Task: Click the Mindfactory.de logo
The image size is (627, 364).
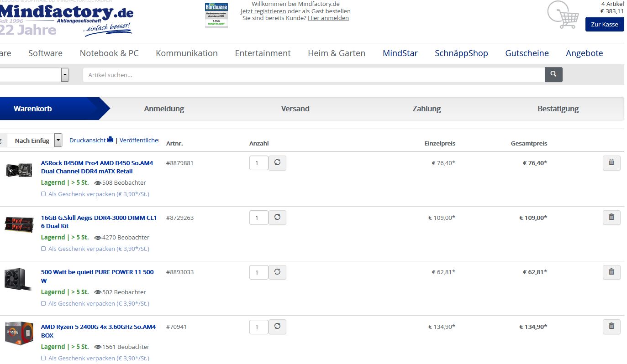Action: click(67, 20)
